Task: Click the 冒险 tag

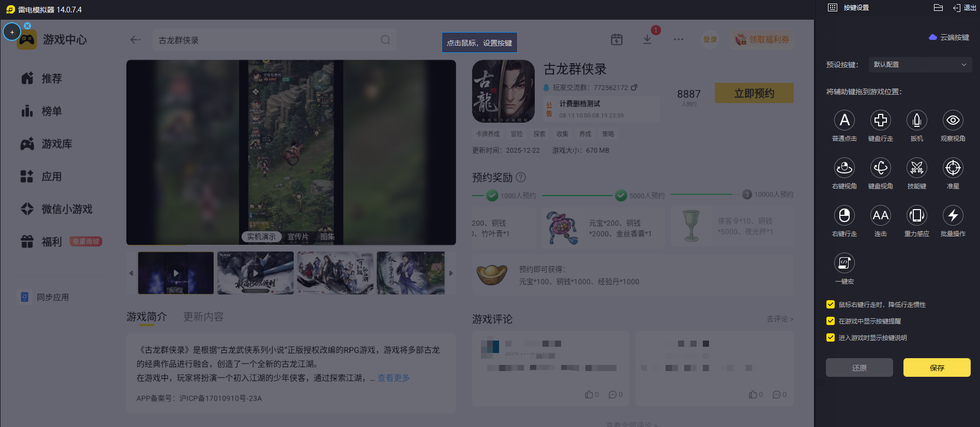Action: click(517, 134)
